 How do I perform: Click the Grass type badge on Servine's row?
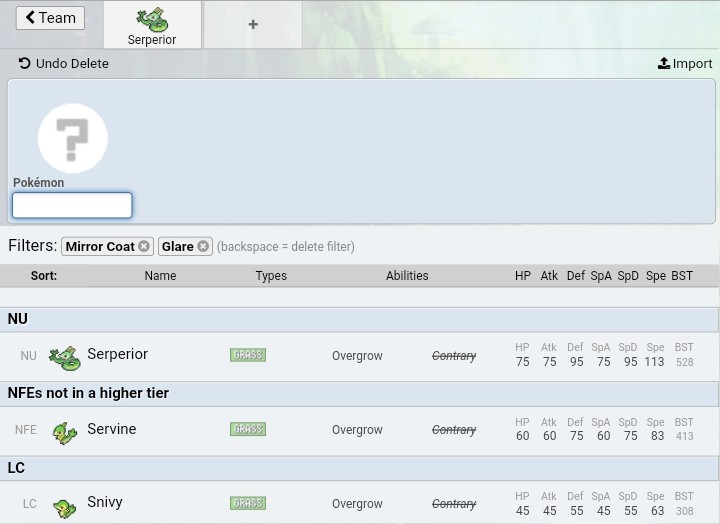(x=248, y=429)
